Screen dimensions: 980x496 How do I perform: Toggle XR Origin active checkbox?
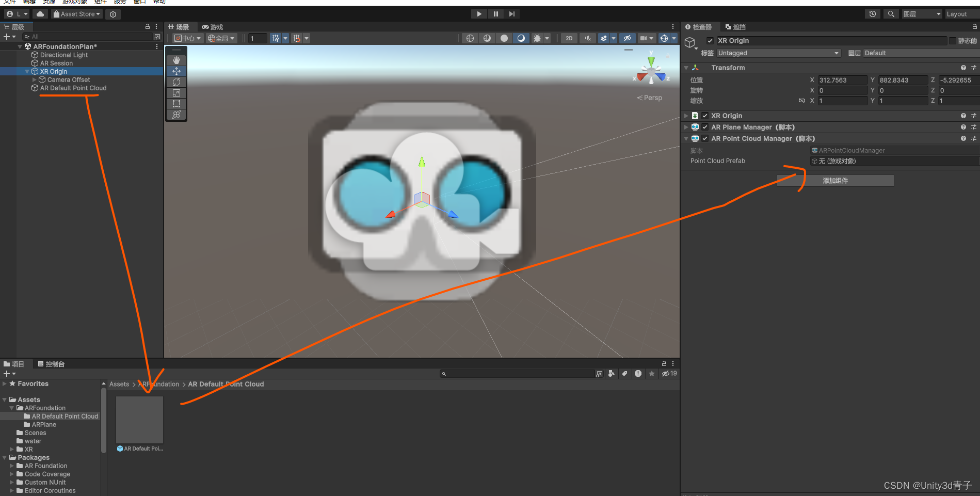point(710,41)
